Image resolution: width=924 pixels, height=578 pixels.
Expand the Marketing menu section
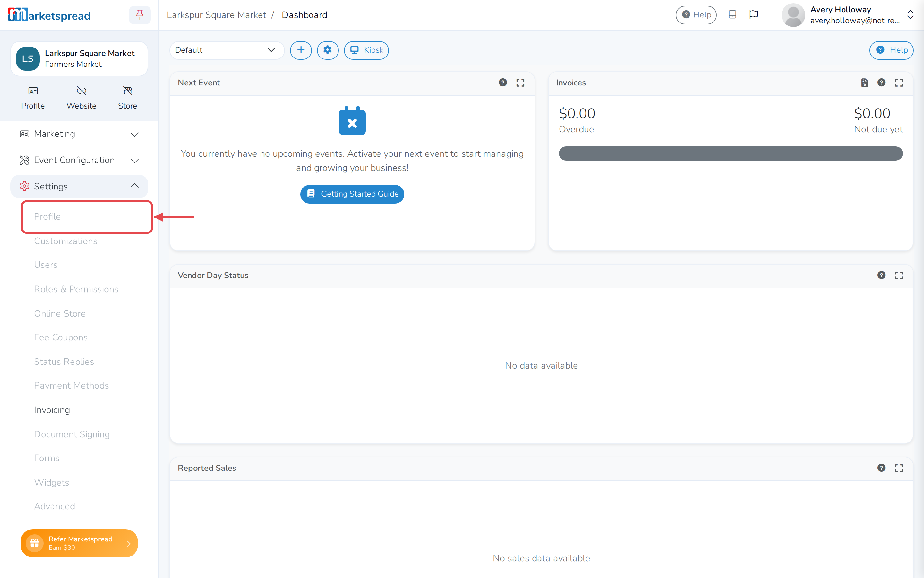click(x=79, y=134)
